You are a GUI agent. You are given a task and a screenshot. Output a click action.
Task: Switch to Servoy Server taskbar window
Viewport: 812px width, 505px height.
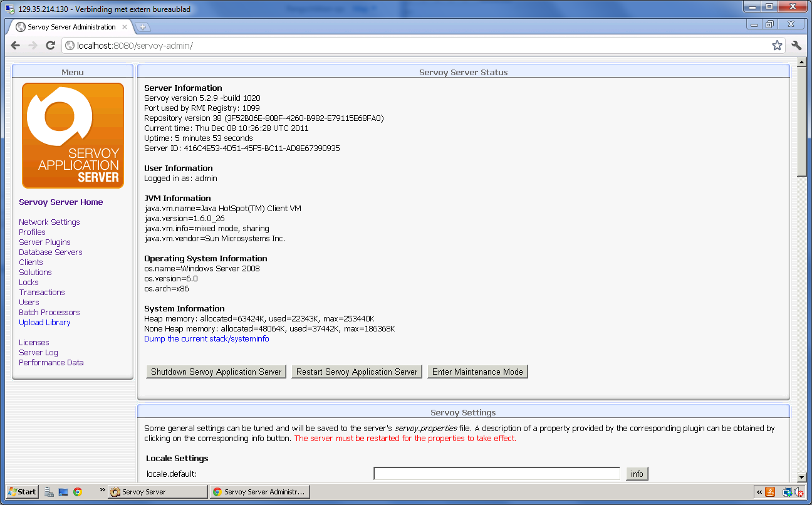[157, 492]
